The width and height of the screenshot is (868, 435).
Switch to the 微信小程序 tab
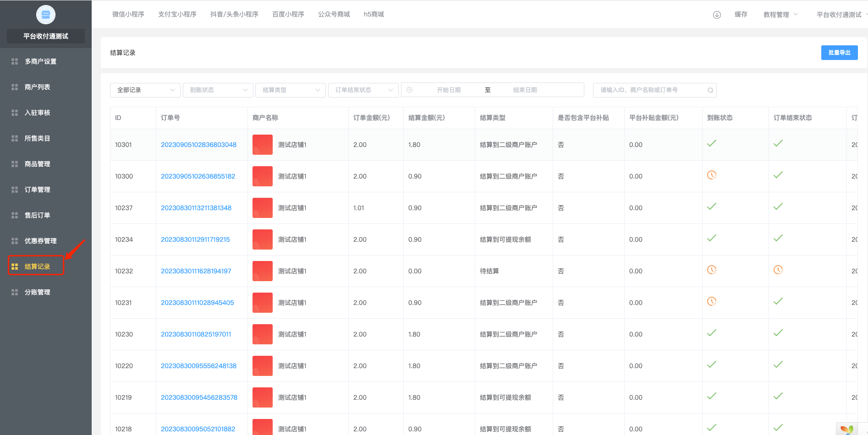(128, 15)
